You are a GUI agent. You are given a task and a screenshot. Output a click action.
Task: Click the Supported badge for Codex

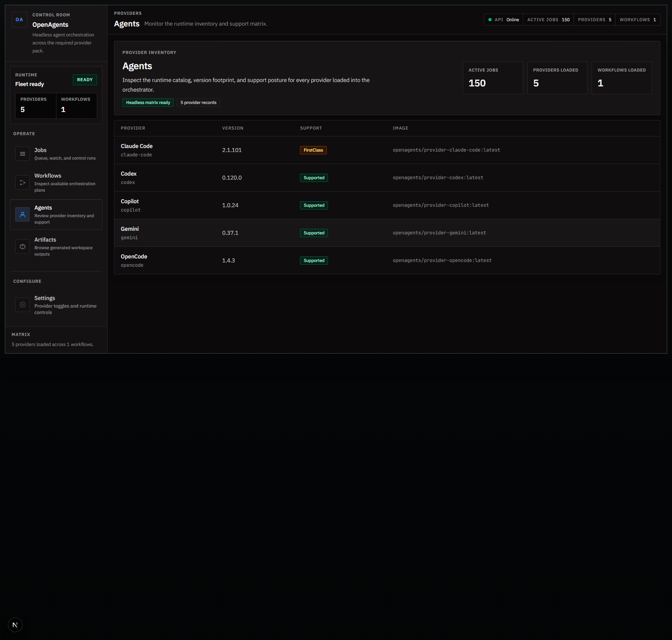point(314,178)
